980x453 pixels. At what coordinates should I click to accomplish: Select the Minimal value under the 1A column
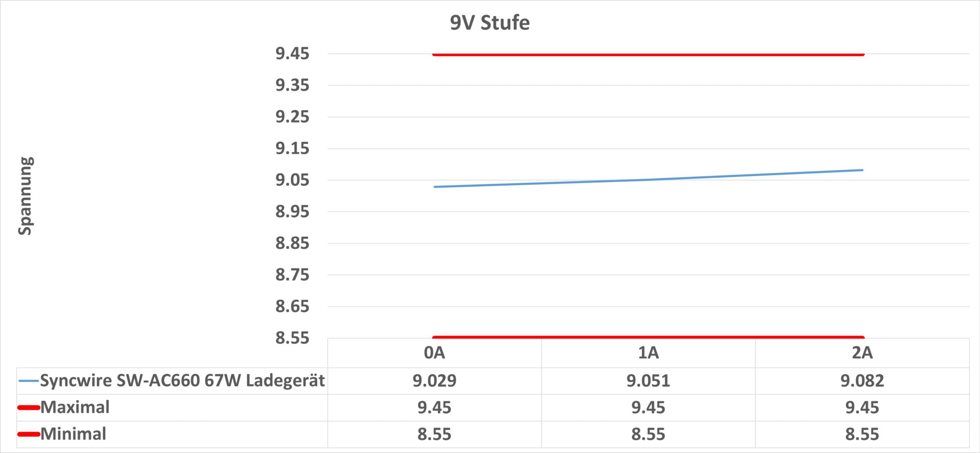pyautogui.click(x=648, y=434)
